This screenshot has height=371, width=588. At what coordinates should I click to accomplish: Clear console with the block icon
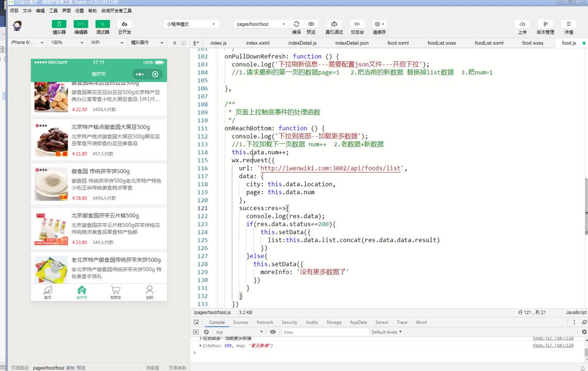[x=206, y=332]
